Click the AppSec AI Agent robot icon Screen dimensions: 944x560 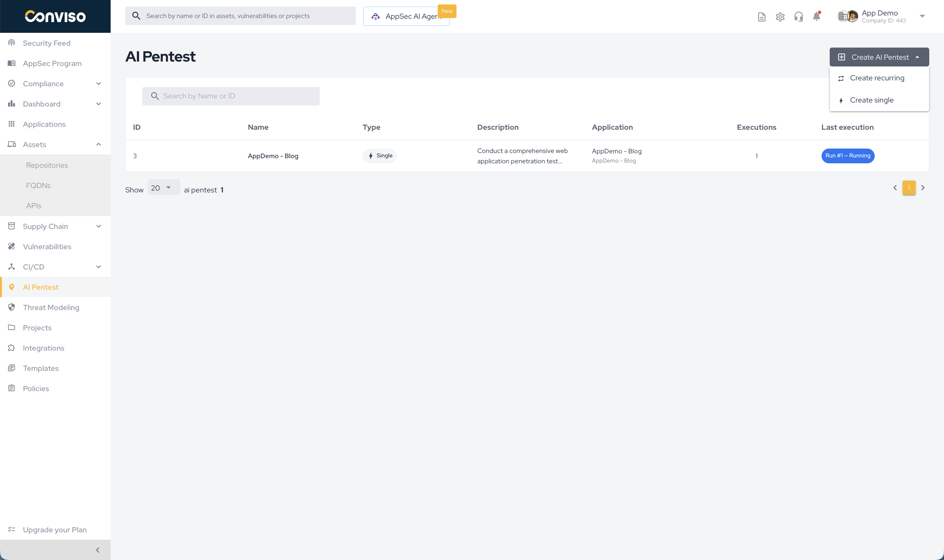tap(375, 17)
